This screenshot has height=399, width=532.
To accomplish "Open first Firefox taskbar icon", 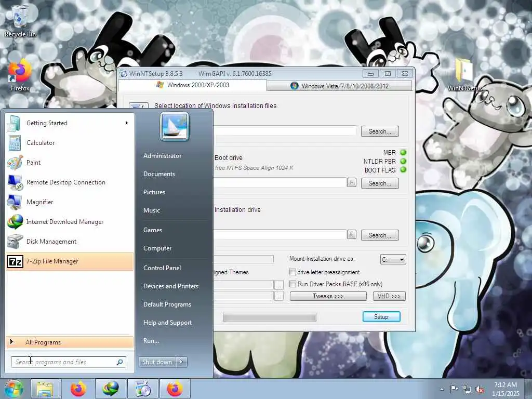I will (x=78, y=389).
